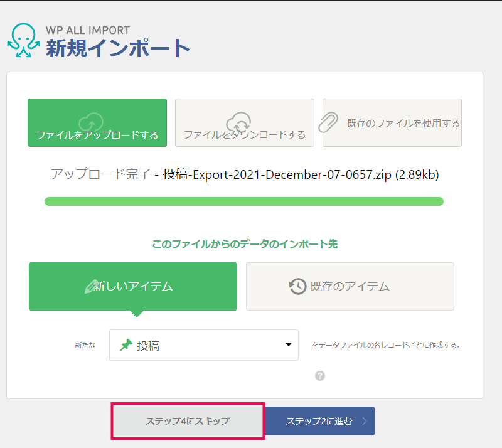
Task: Click the paperclip icon for existing file
Action: click(x=328, y=122)
